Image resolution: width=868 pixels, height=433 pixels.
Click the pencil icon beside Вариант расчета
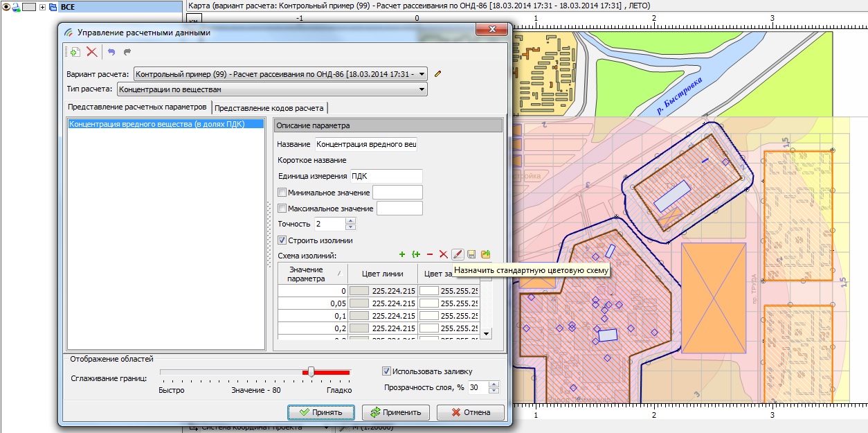pyautogui.click(x=437, y=73)
